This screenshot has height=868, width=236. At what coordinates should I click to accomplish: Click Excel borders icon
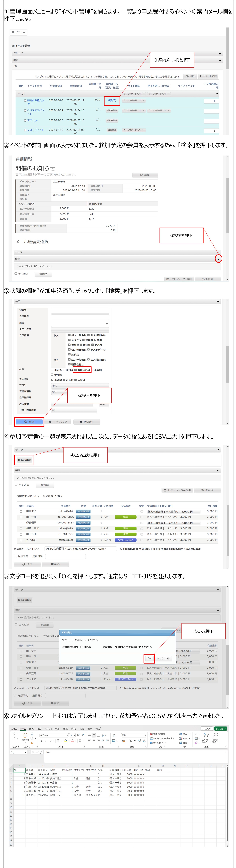point(58,741)
